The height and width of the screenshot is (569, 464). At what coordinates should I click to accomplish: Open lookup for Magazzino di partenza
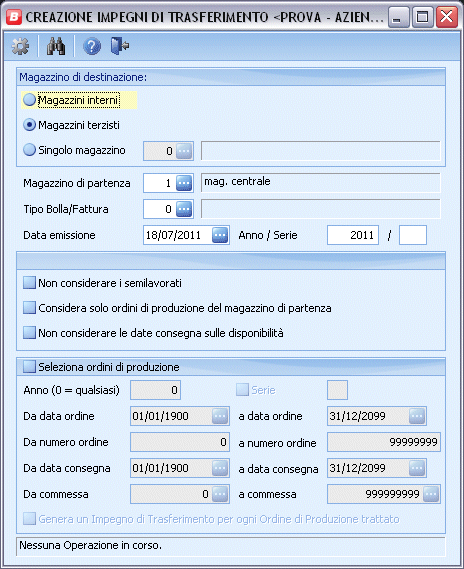coord(184,183)
